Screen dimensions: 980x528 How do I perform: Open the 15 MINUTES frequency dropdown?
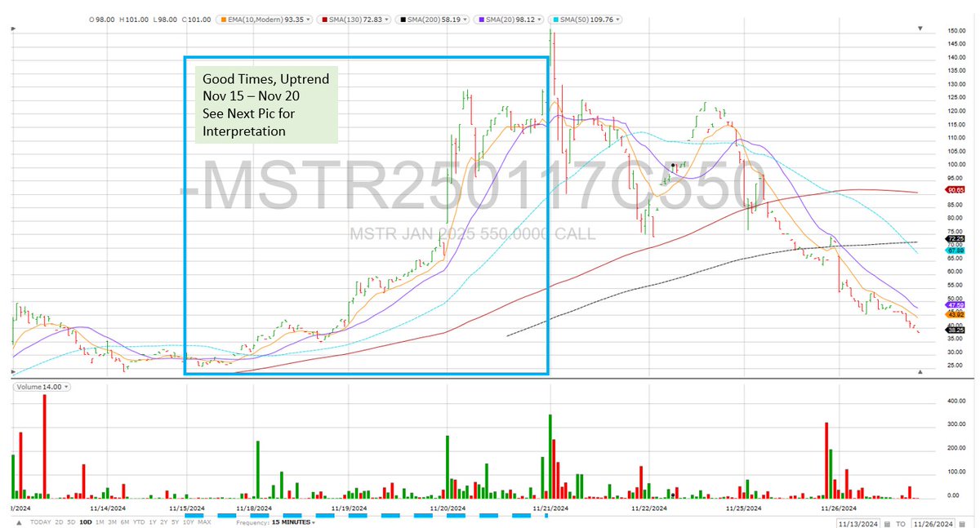tap(292, 521)
